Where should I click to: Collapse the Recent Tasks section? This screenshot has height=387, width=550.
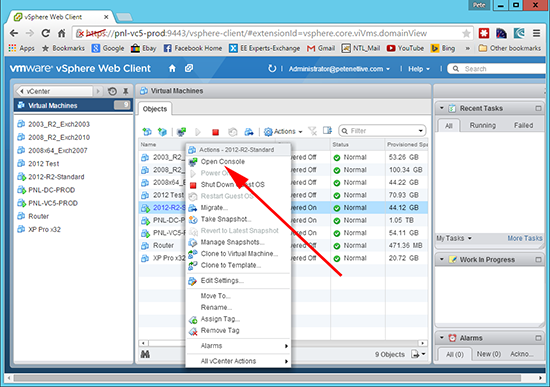(x=442, y=108)
